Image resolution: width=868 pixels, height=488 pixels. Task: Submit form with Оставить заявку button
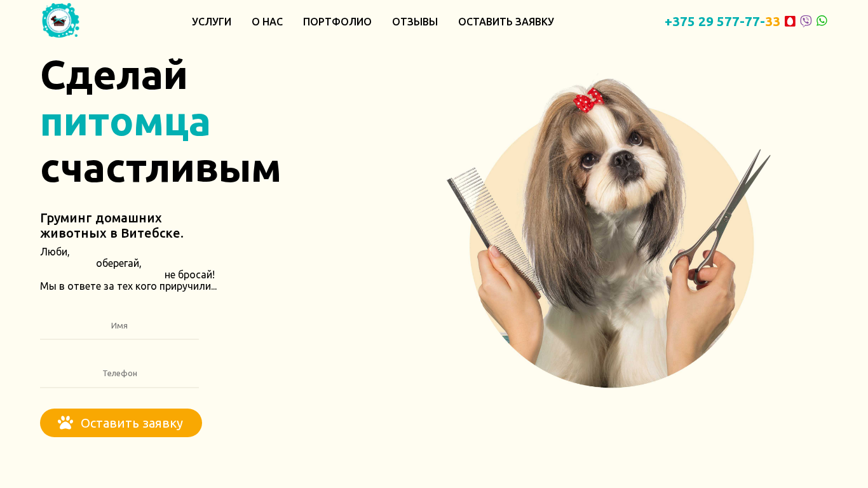pyautogui.click(x=121, y=423)
